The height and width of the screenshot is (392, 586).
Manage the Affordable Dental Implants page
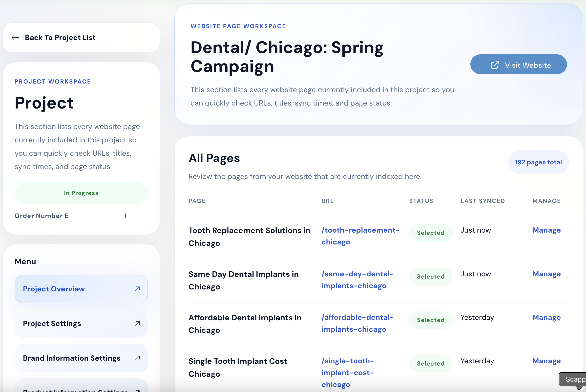(x=546, y=317)
